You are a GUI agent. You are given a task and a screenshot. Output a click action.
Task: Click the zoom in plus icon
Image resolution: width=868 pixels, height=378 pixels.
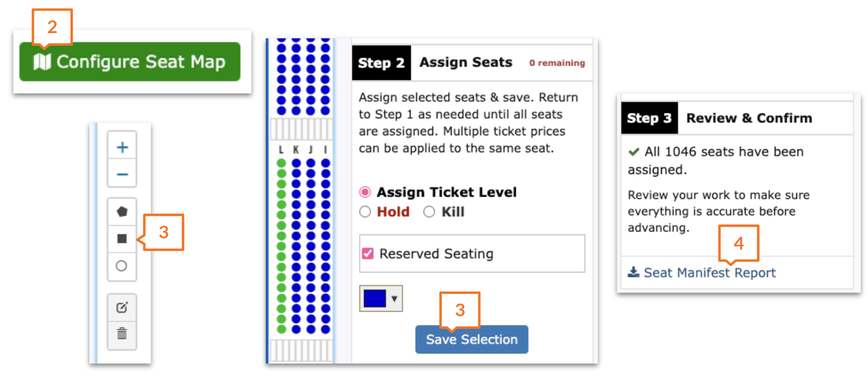coord(122,147)
